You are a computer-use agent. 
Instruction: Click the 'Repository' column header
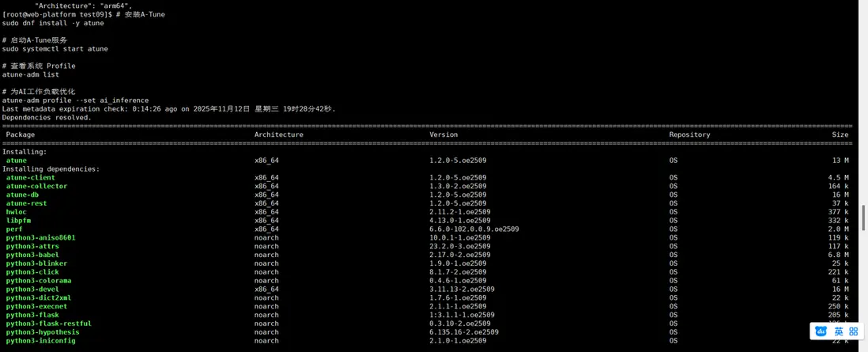coord(689,134)
